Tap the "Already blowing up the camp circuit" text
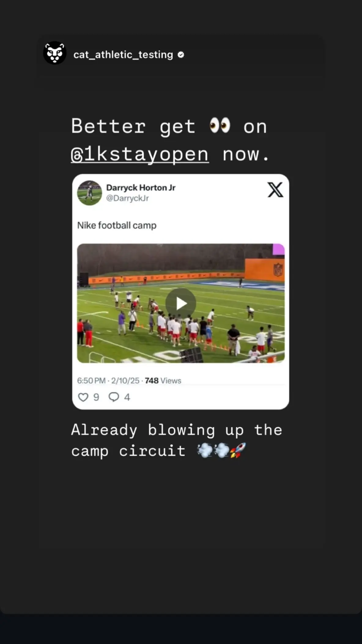Screen dimensions: 362x644 click(x=177, y=440)
